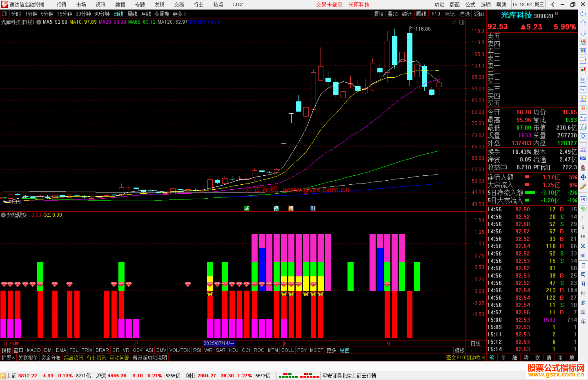Open the 行情 menu
588x380 pixels.
62,4
